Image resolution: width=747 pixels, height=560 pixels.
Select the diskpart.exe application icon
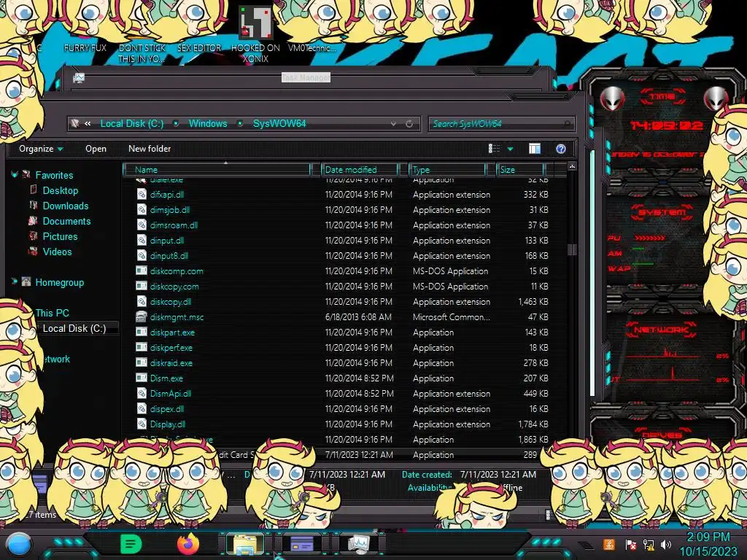pyautogui.click(x=142, y=332)
